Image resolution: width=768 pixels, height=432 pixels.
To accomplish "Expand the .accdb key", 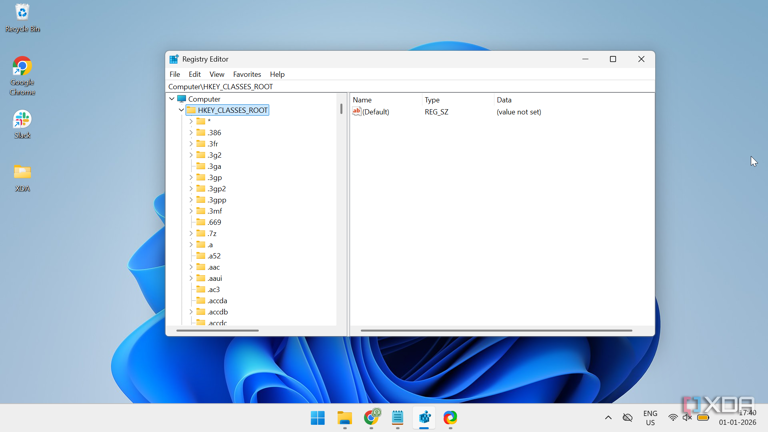I will pyautogui.click(x=191, y=312).
